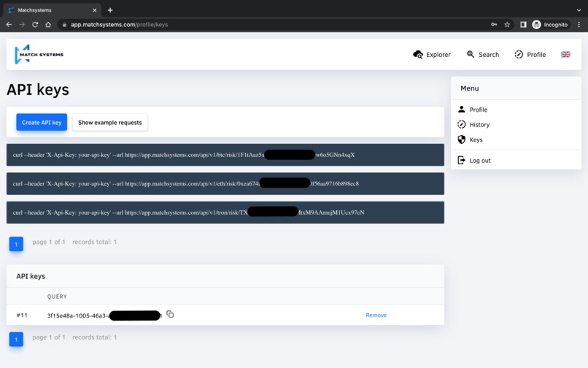This screenshot has width=588, height=368.
Task: Click the tron risk curl example
Action: click(225, 212)
